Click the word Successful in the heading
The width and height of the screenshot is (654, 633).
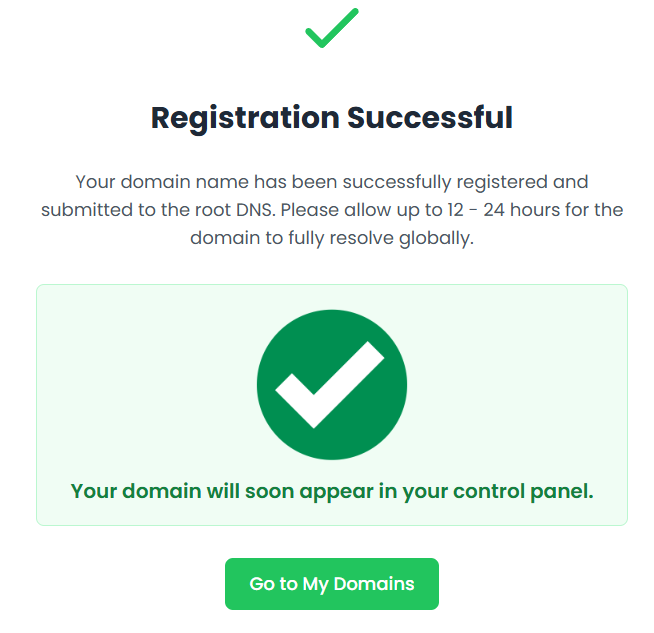[x=430, y=118]
